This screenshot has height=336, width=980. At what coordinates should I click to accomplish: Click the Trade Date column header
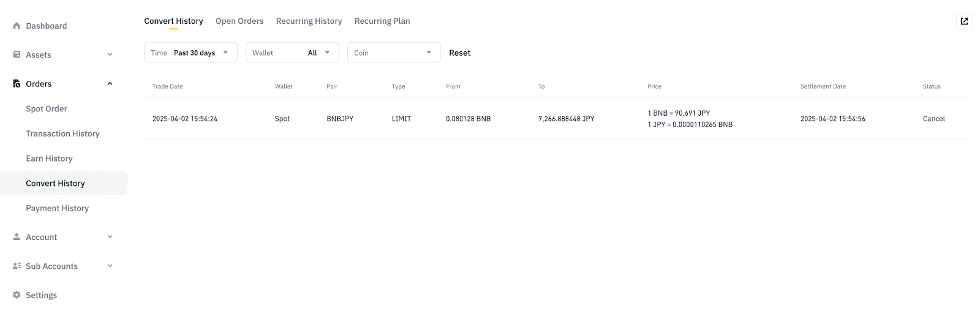pos(168,86)
